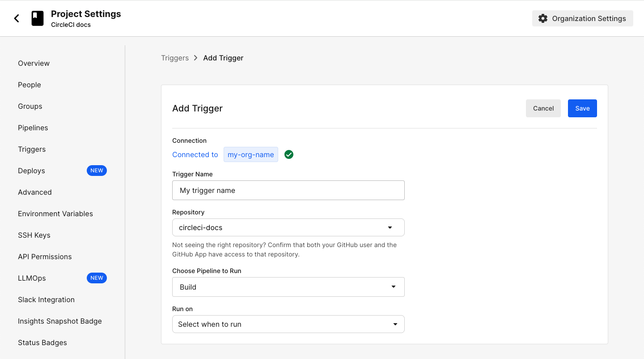Open Organization Settings
The height and width of the screenshot is (359, 644).
(583, 18)
